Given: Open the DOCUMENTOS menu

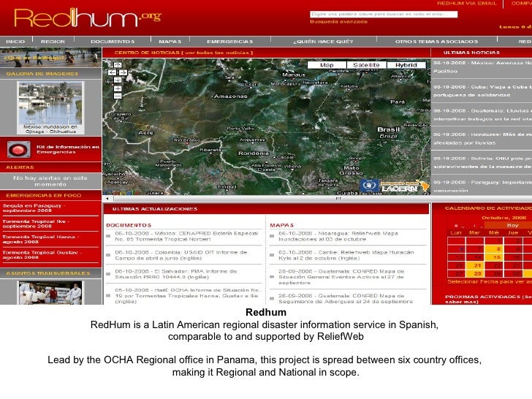Looking at the screenshot, I should [113, 42].
